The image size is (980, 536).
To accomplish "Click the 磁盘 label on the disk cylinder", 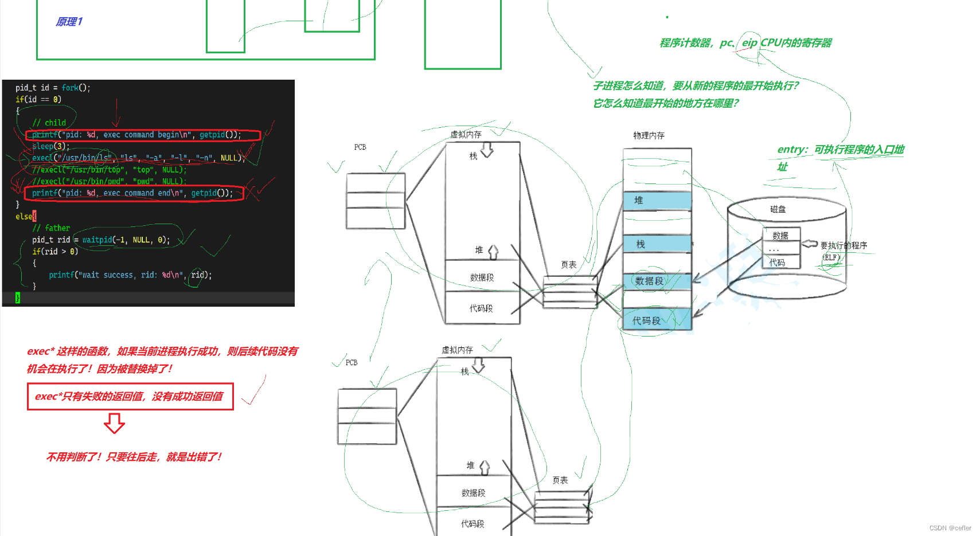I will point(778,209).
